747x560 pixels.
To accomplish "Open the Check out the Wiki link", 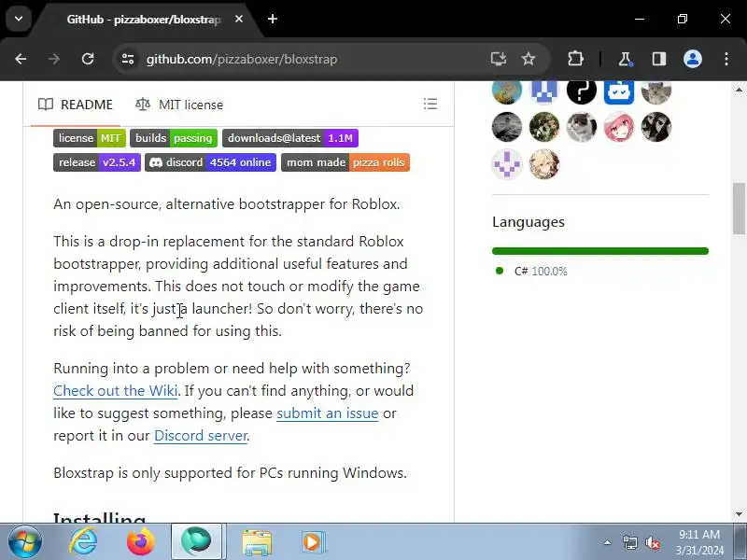I will [115, 390].
